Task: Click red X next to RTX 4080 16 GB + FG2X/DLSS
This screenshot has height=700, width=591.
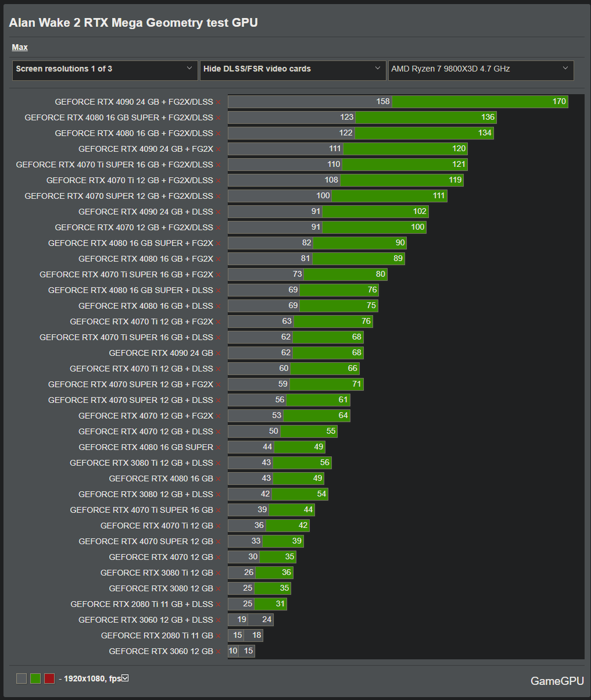Action: [219, 134]
